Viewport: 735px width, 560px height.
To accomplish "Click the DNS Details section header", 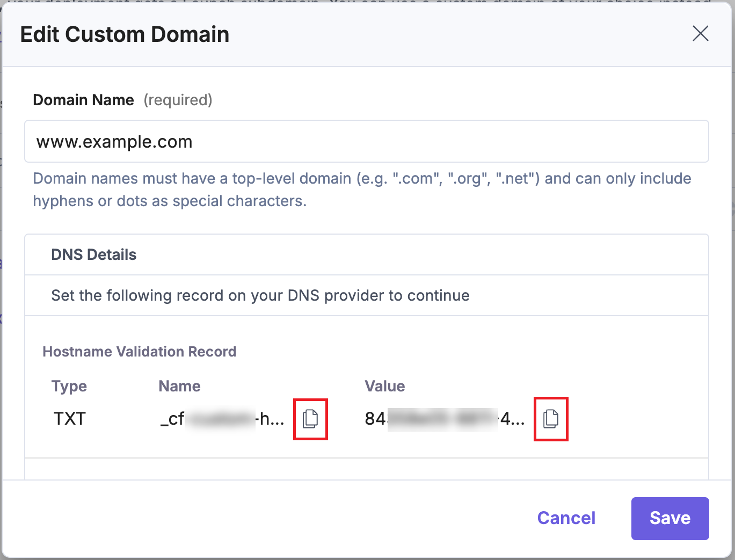I will click(x=93, y=254).
